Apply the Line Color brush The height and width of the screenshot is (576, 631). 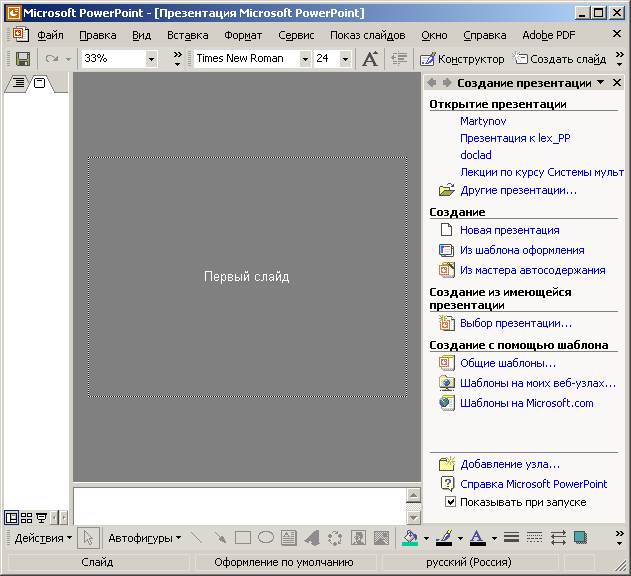444,538
